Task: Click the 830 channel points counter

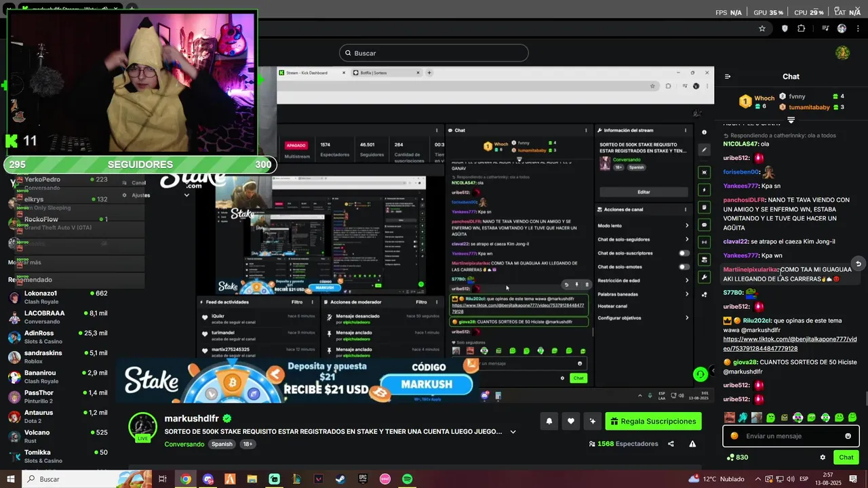Action: tap(737, 457)
